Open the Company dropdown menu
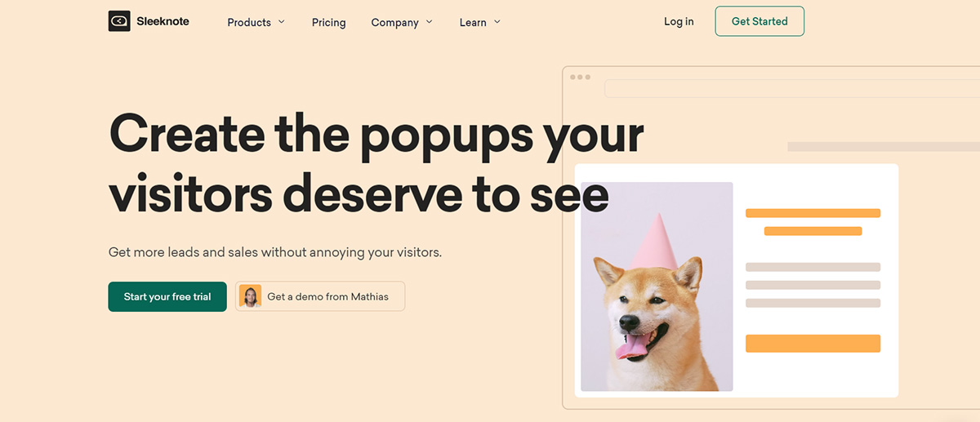 pos(402,22)
